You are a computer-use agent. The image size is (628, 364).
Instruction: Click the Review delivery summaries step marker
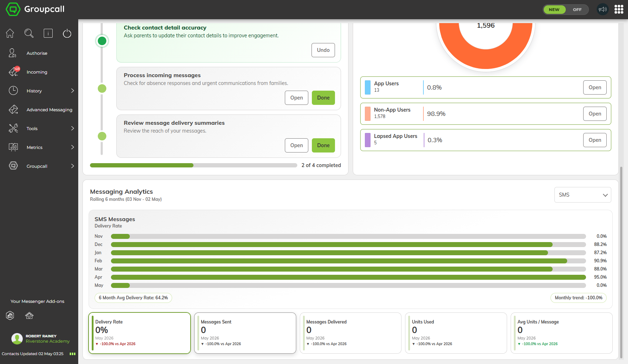click(102, 136)
